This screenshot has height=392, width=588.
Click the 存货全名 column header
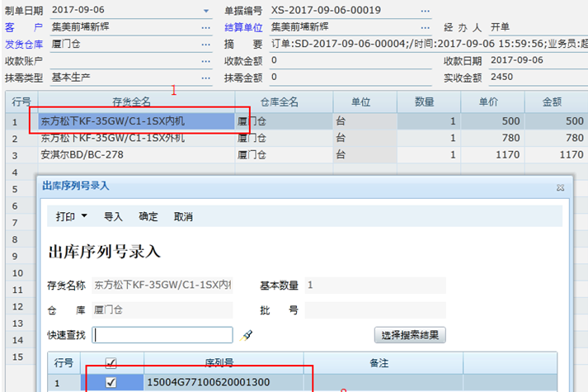132,102
